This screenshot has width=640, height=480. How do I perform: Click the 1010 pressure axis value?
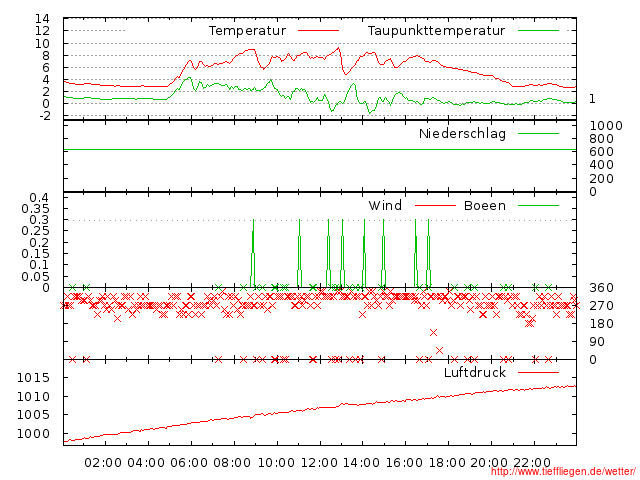tap(33, 397)
